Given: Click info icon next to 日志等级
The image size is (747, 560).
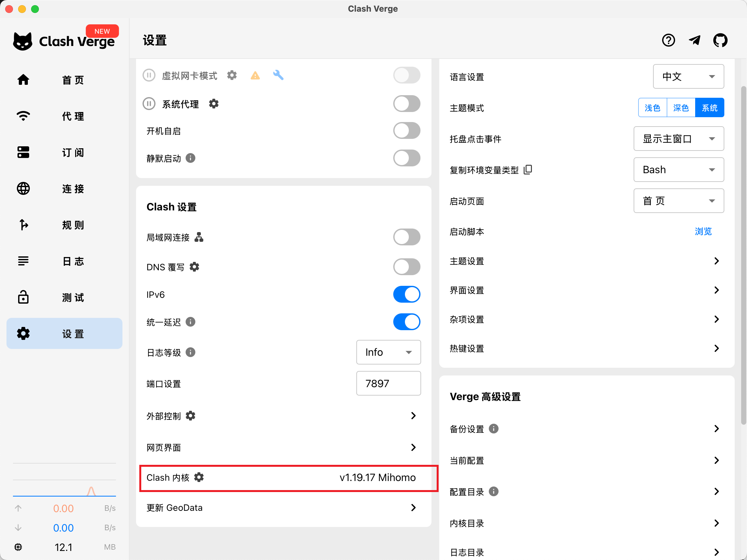Looking at the screenshot, I should coord(190,352).
